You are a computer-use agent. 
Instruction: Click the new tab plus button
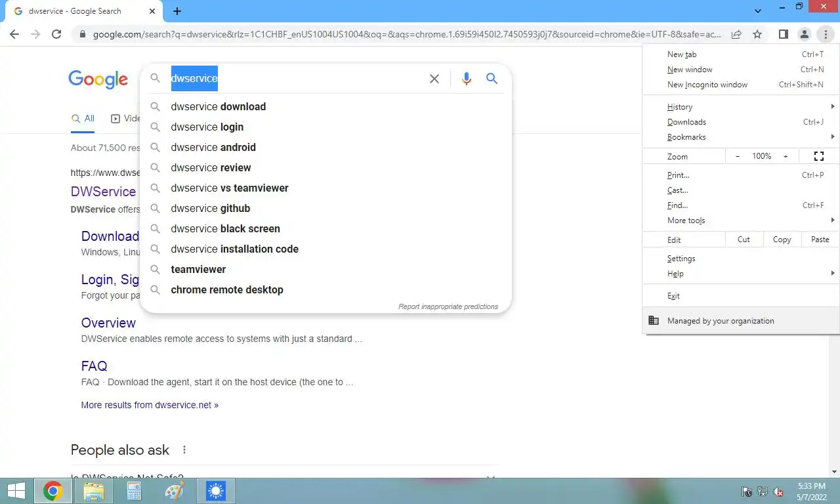pos(177,11)
